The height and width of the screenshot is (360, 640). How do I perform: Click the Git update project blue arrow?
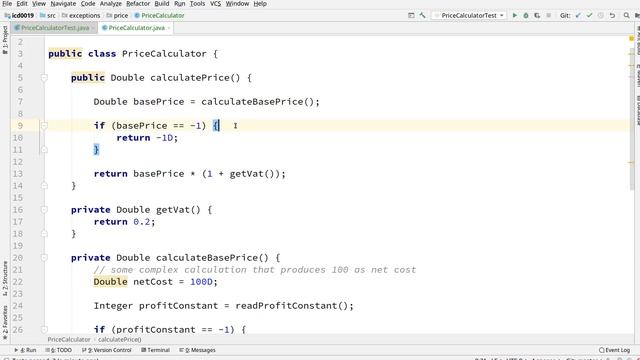click(578, 16)
